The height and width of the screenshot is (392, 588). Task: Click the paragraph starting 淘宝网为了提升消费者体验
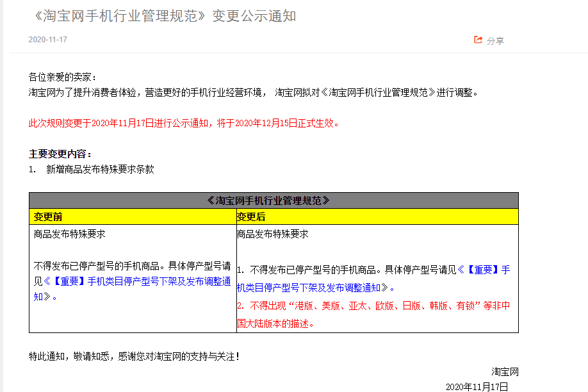click(x=253, y=93)
